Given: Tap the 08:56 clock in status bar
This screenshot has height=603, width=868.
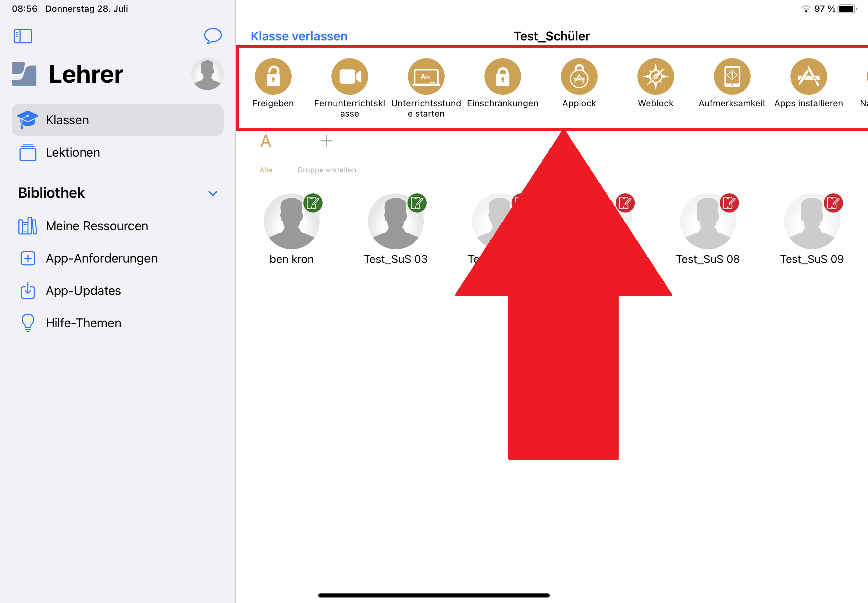Looking at the screenshot, I should click(x=25, y=9).
